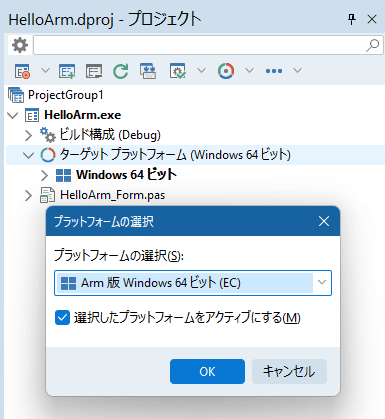Toggle 選択したプラットフォームをアクティブにする checkbox
Viewport: 385px width, 419px height.
(x=62, y=318)
